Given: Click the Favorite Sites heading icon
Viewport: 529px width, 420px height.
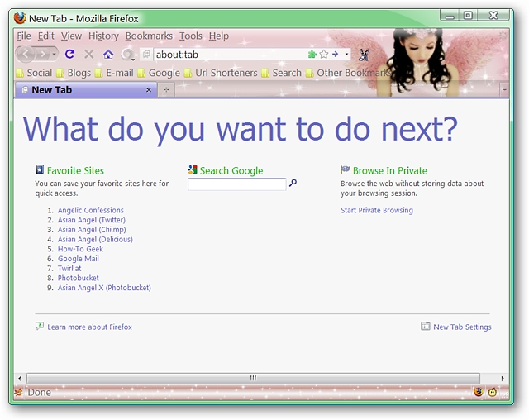Looking at the screenshot, I should 40,169.
